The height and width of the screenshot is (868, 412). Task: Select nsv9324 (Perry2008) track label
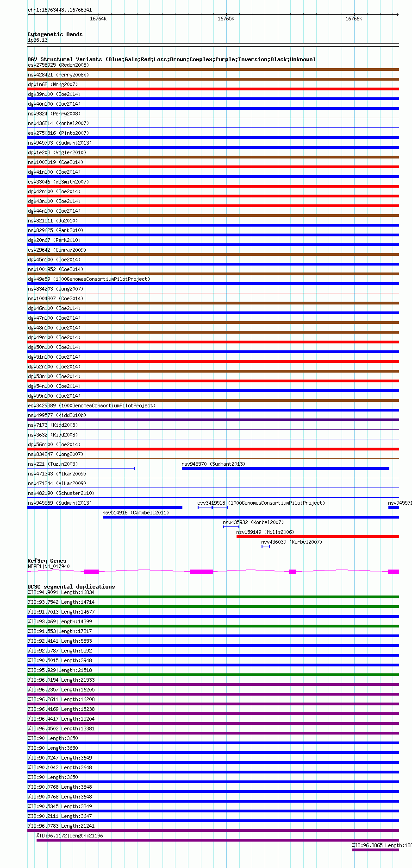54,114
